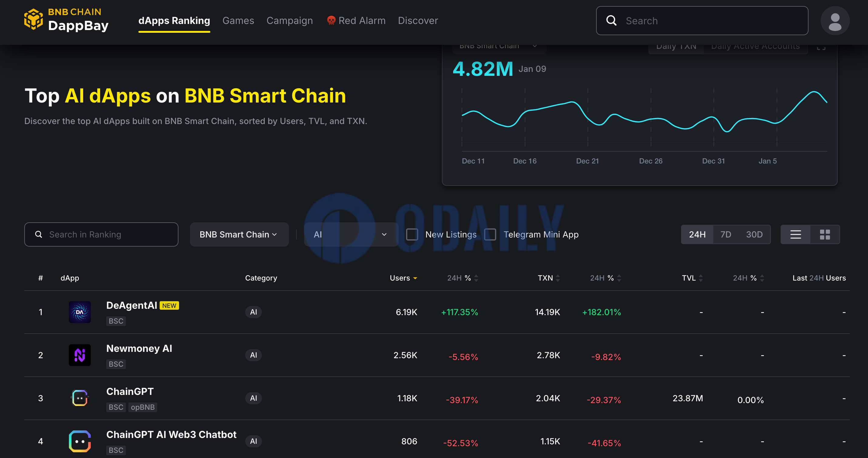The image size is (868, 458).
Task: Click the dApp column header
Action: click(70, 278)
